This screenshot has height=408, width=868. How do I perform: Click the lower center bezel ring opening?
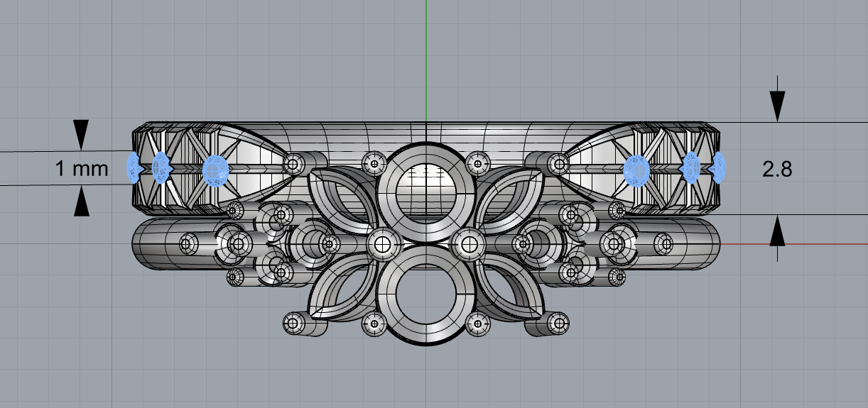(x=425, y=297)
